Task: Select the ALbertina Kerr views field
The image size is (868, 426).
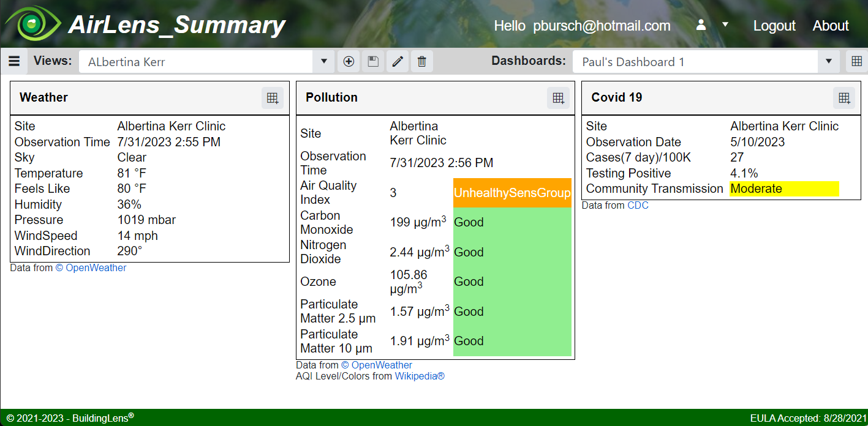Action: point(196,61)
